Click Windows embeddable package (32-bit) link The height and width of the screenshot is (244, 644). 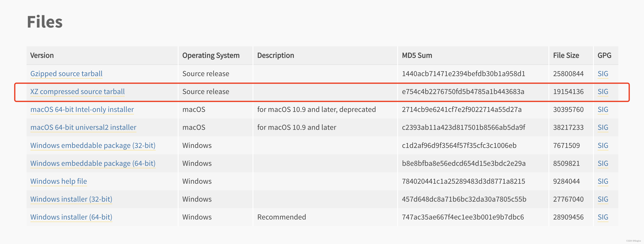point(93,145)
